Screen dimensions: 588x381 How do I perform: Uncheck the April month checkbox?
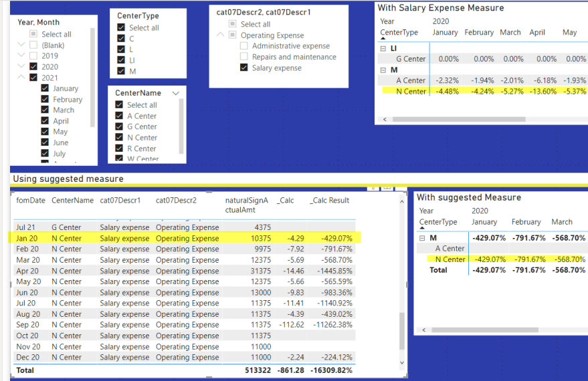coord(45,120)
